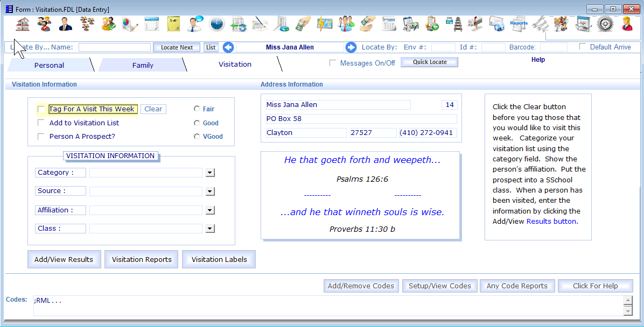Screen dimensions: 644x327
Task: Click the hands exchanging money icon
Action: pos(368,24)
